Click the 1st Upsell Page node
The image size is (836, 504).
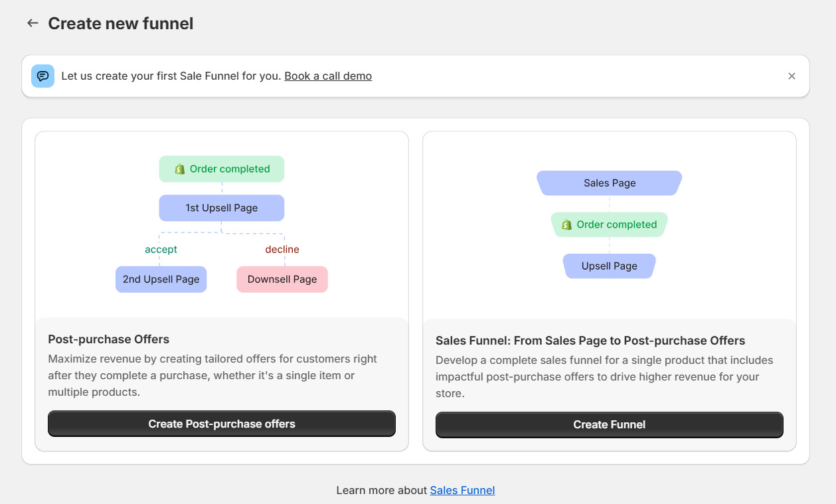[x=221, y=208]
